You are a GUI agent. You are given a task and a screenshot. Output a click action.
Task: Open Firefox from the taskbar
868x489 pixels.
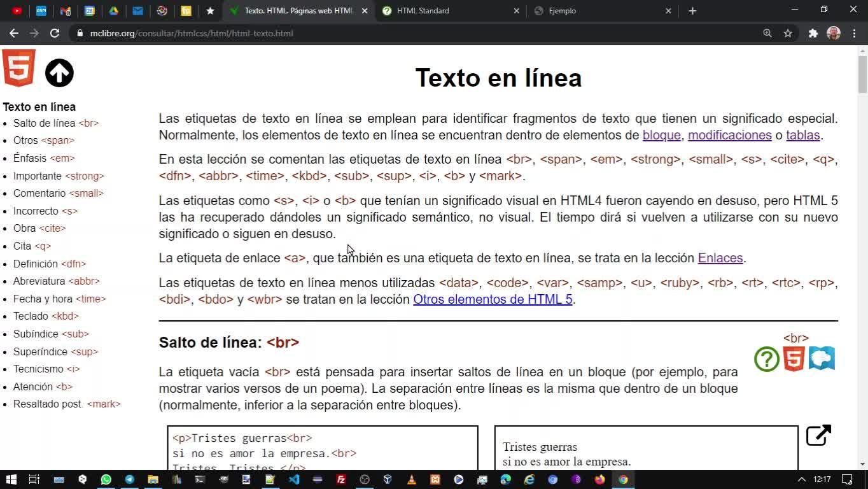point(599,479)
